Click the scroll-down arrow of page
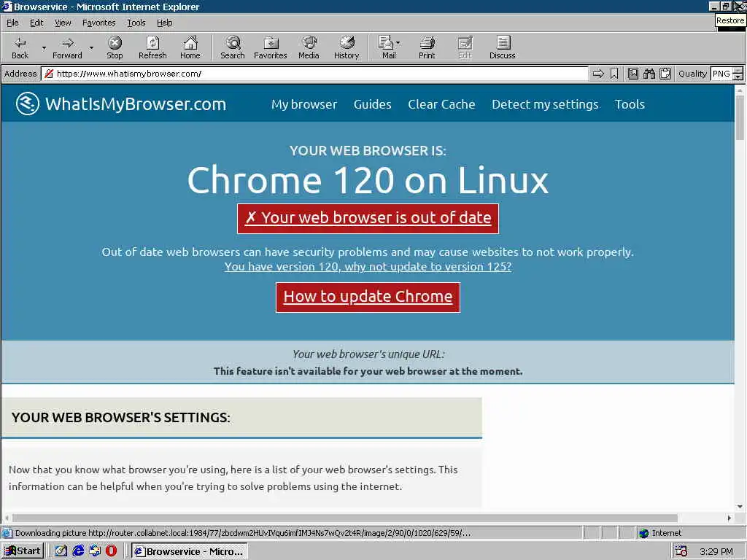Image resolution: width=747 pixels, height=560 pixels. click(740, 506)
